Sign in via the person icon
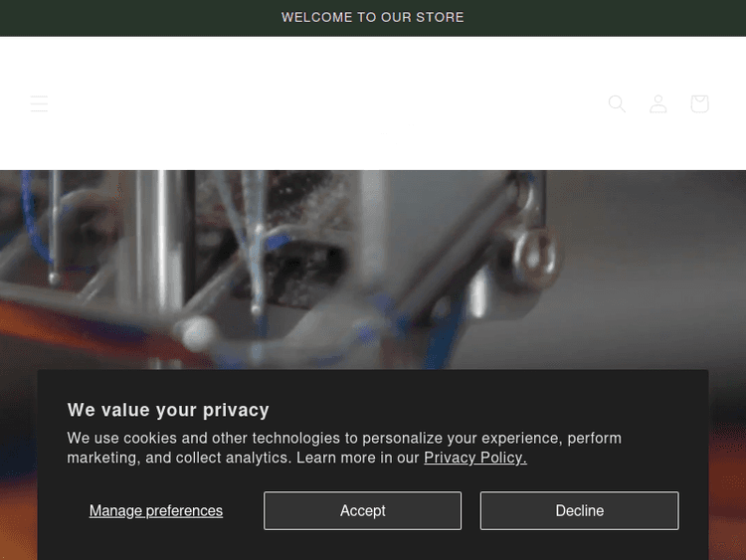 point(658,103)
